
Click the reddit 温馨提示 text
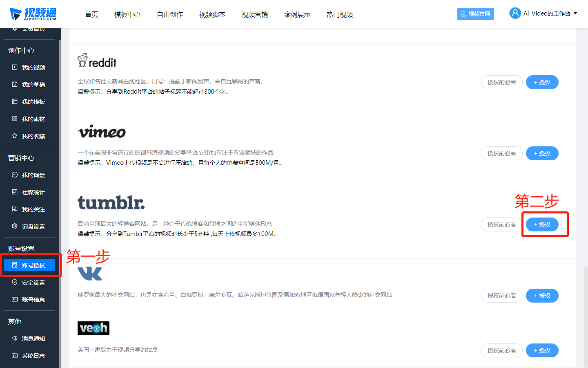pyautogui.click(x=154, y=92)
